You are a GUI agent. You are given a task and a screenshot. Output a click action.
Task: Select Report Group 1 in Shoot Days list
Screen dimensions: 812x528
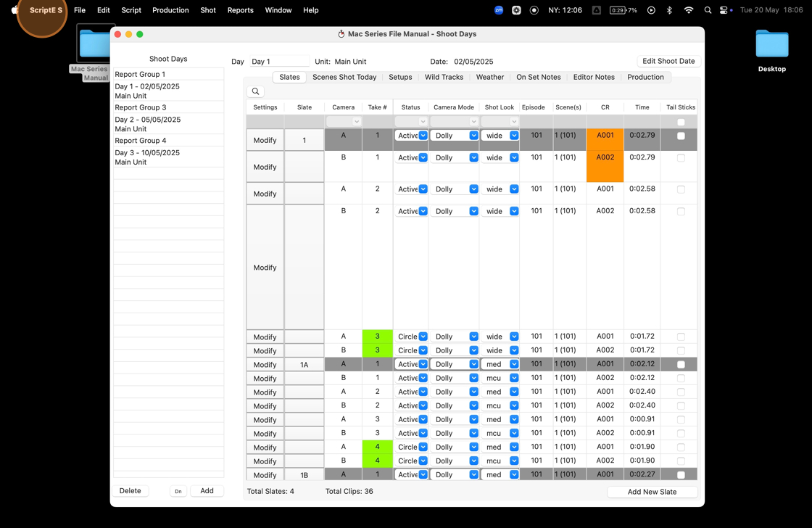coord(168,74)
